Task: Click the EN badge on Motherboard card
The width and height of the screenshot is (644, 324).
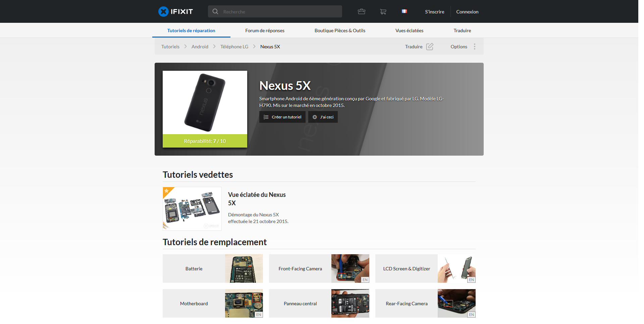Action: pyautogui.click(x=259, y=315)
